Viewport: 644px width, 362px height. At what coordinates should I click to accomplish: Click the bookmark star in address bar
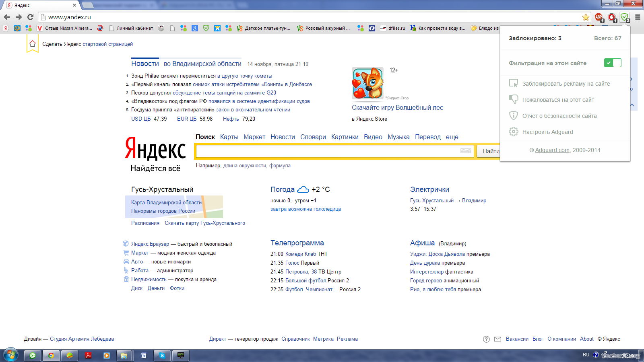coord(586,17)
